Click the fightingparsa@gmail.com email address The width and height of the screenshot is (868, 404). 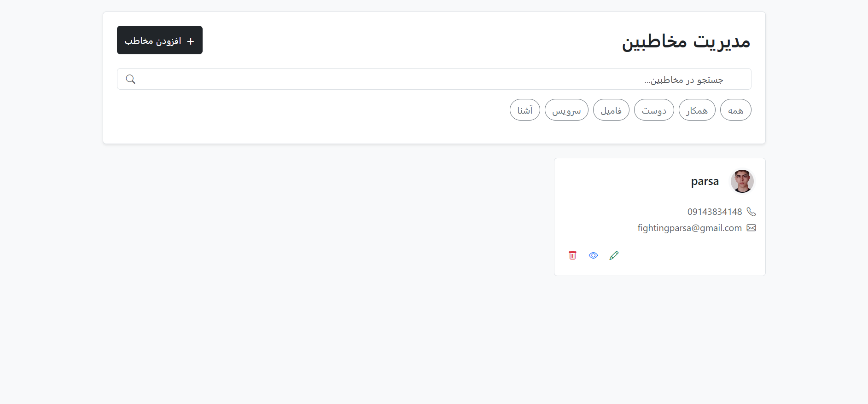[x=689, y=228]
